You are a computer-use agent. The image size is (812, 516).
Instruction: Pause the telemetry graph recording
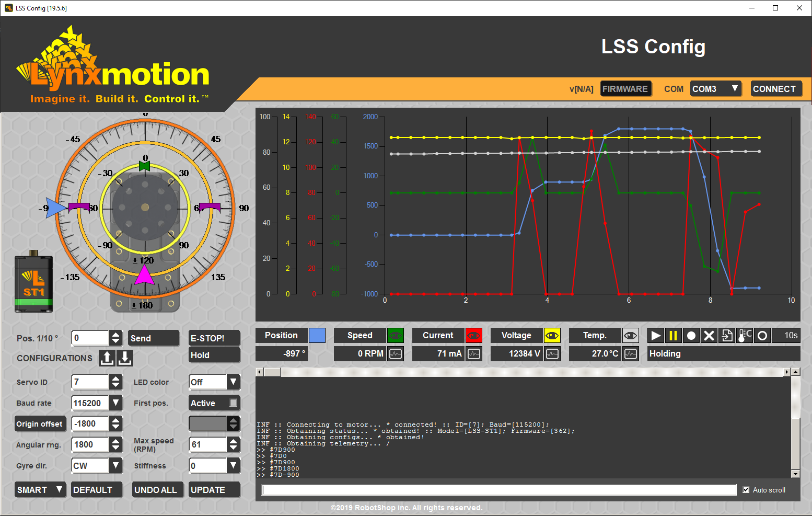coord(674,336)
